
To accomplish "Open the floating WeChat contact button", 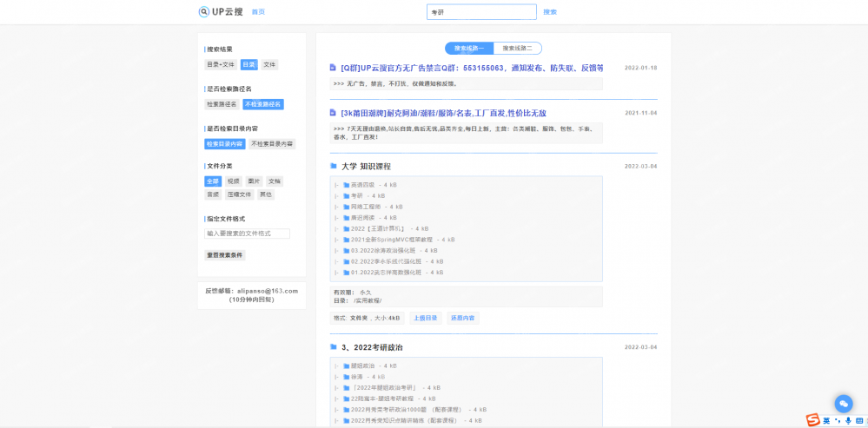I will (843, 404).
